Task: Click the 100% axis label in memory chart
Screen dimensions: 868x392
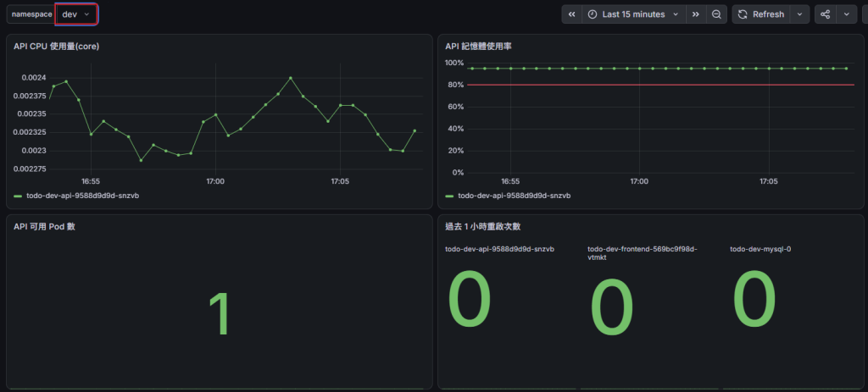Action: click(454, 63)
